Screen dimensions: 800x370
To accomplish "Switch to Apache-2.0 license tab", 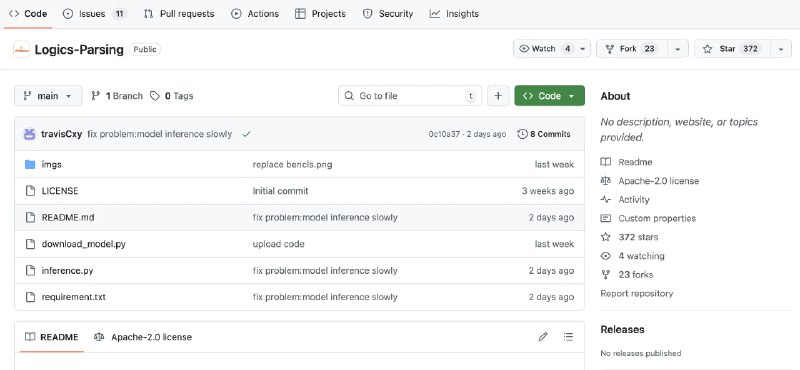I will 143,337.
